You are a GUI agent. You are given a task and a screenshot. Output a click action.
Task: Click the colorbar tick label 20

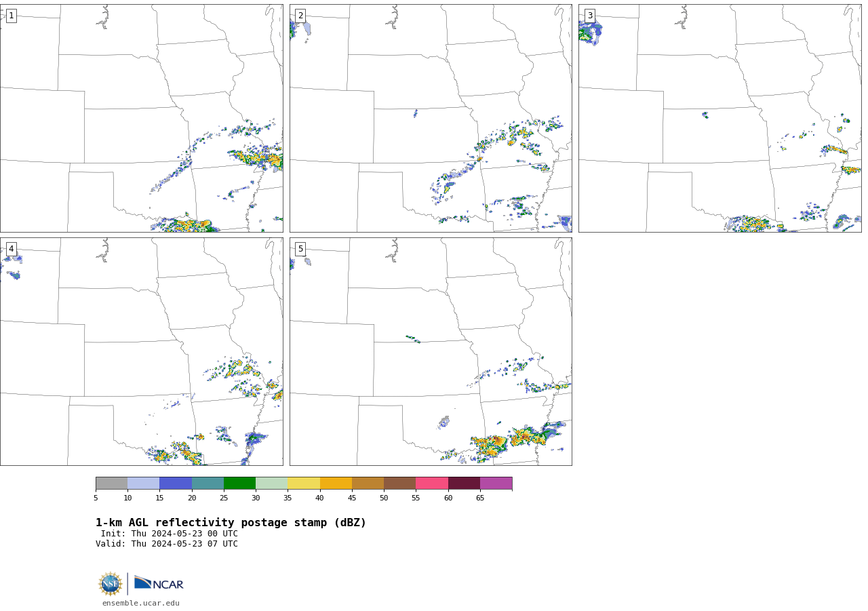[x=192, y=498]
